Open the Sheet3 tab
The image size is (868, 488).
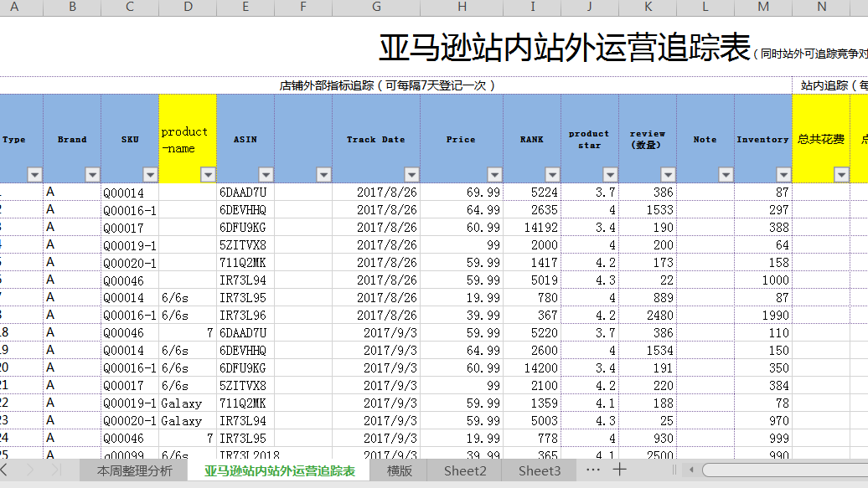click(x=540, y=471)
